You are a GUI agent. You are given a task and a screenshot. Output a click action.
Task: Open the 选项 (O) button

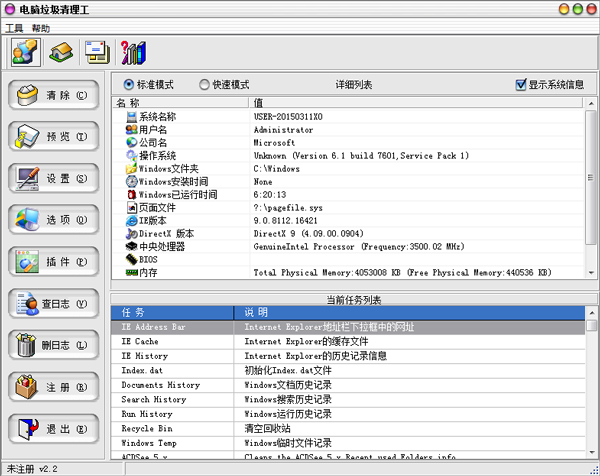[54, 220]
